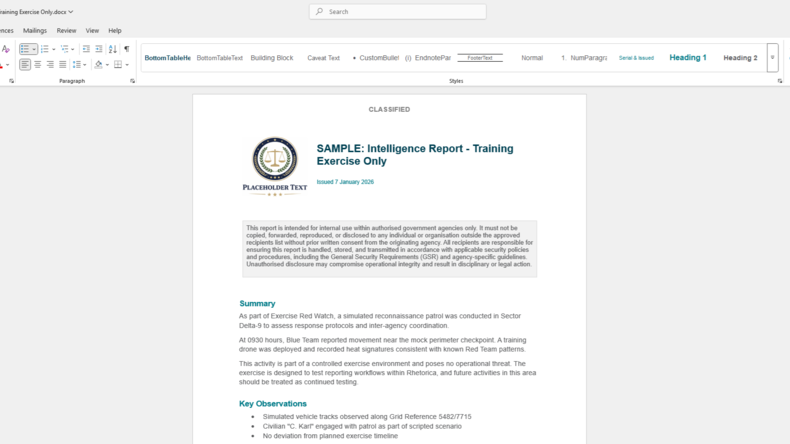The width and height of the screenshot is (790, 444).
Task: Click the report title heading
Action: tap(415, 155)
